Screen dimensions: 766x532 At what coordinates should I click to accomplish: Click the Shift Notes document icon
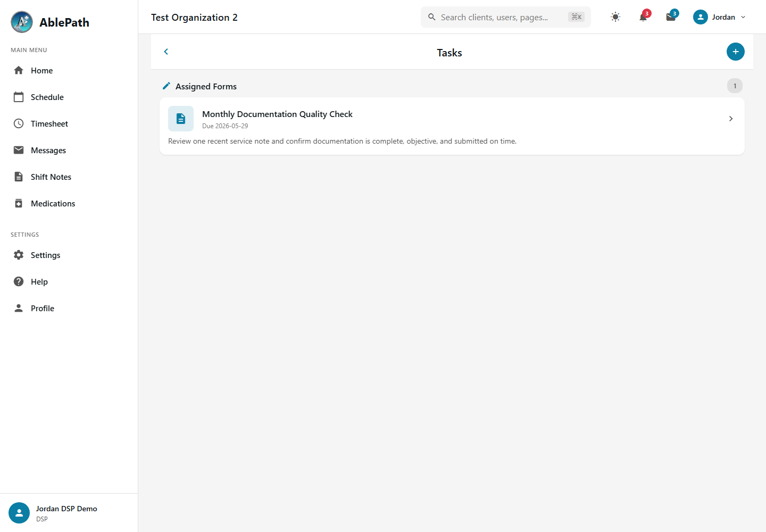click(19, 177)
